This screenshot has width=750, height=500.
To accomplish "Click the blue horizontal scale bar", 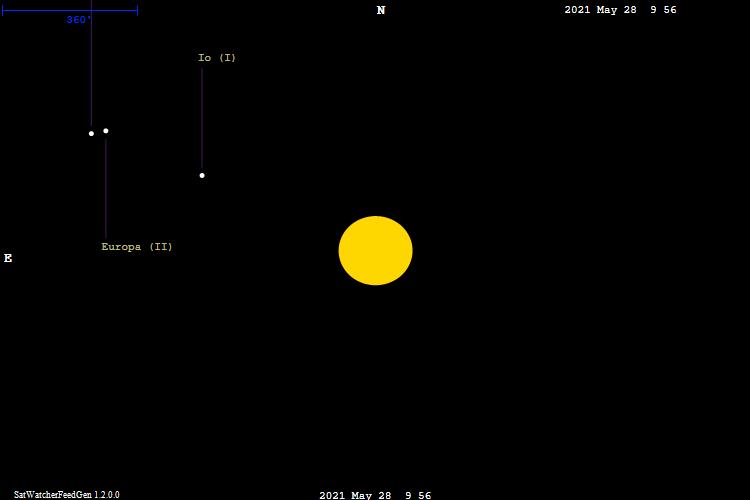I will pyautogui.click(x=50, y=11).
